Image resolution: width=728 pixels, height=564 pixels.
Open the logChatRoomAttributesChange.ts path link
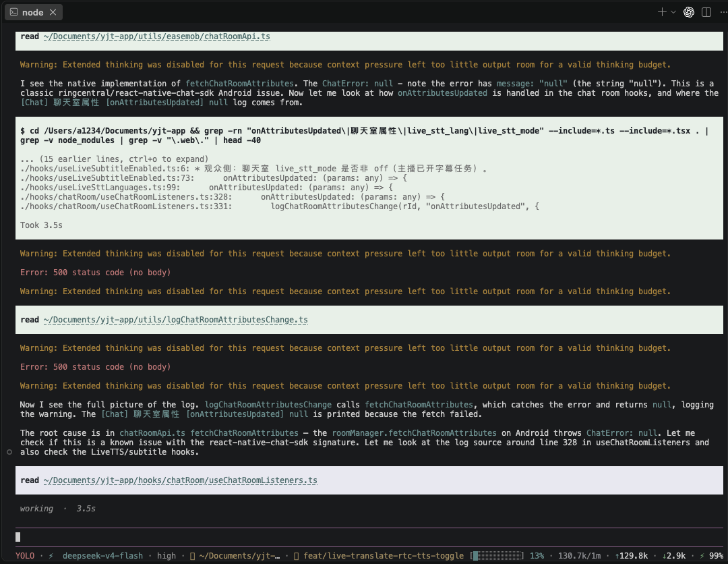[175, 320]
